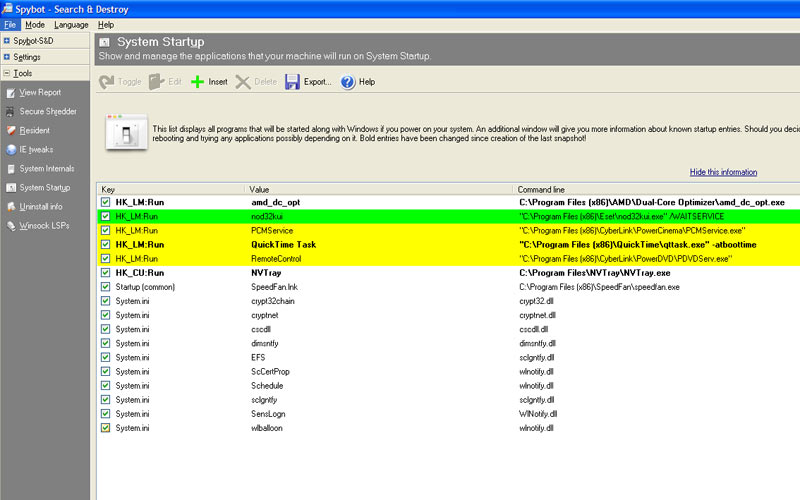This screenshot has height=500, width=800.
Task: Open the Language menu
Action: [71, 24]
